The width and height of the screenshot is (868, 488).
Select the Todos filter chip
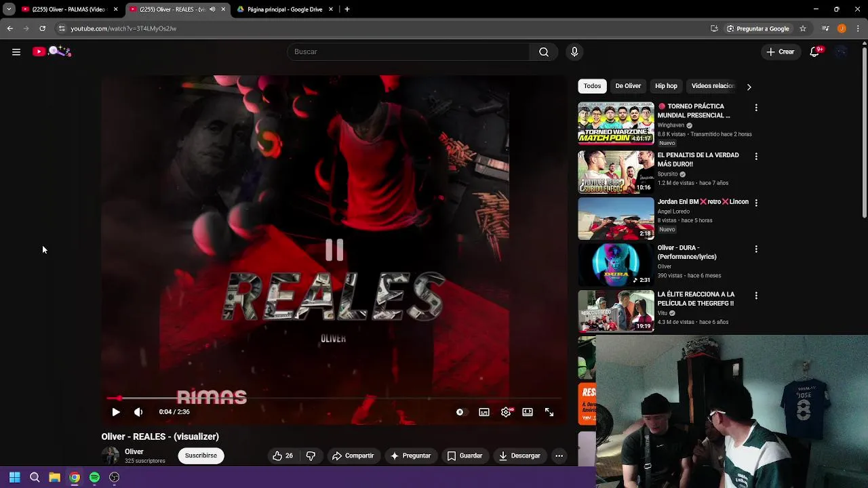[592, 86]
